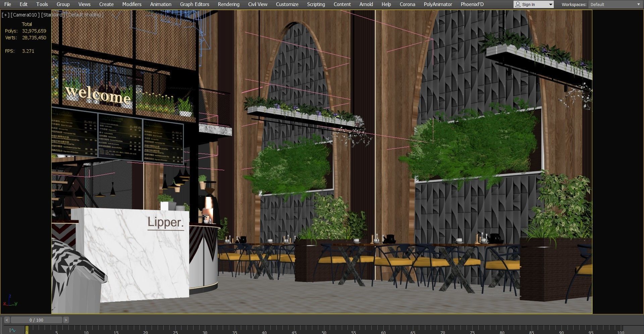The width and height of the screenshot is (644, 334).
Task: Open the Workspaces Default dropdown
Action: (615, 5)
